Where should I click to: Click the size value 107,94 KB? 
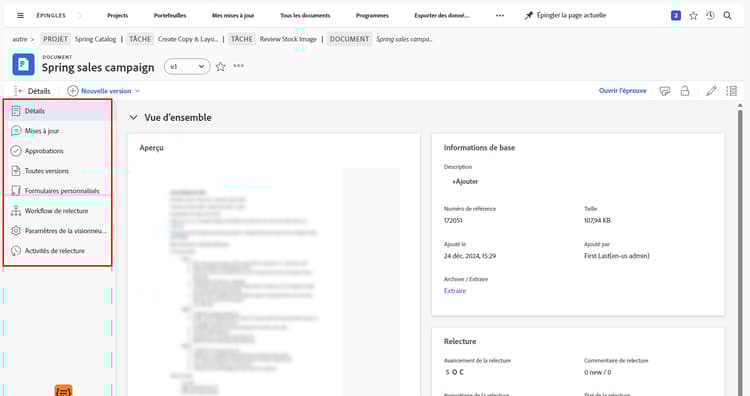(x=597, y=220)
